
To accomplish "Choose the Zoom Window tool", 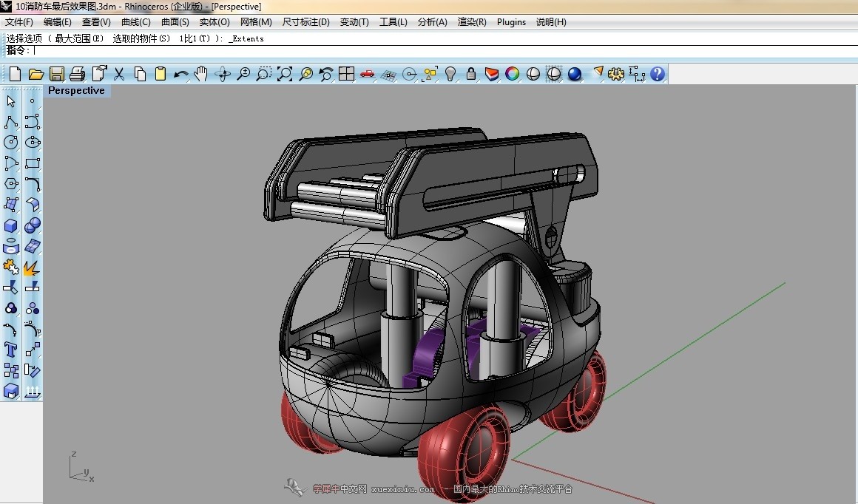I will coord(264,74).
